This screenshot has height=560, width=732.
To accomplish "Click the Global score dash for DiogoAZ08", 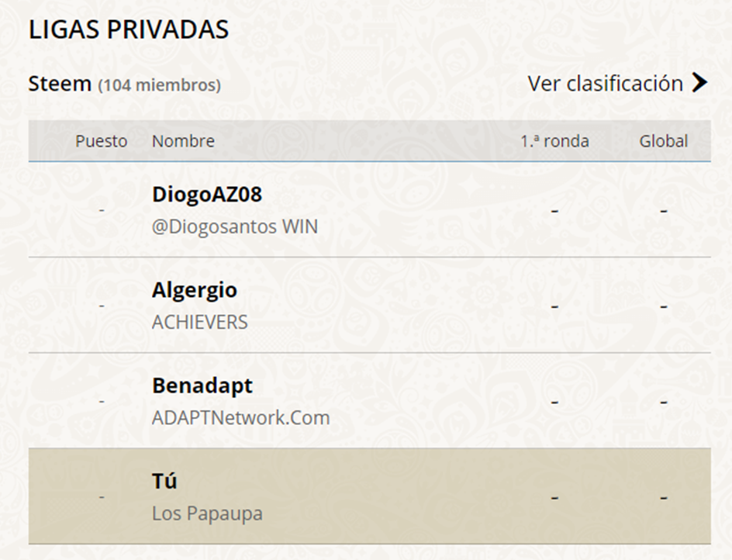I will [664, 211].
